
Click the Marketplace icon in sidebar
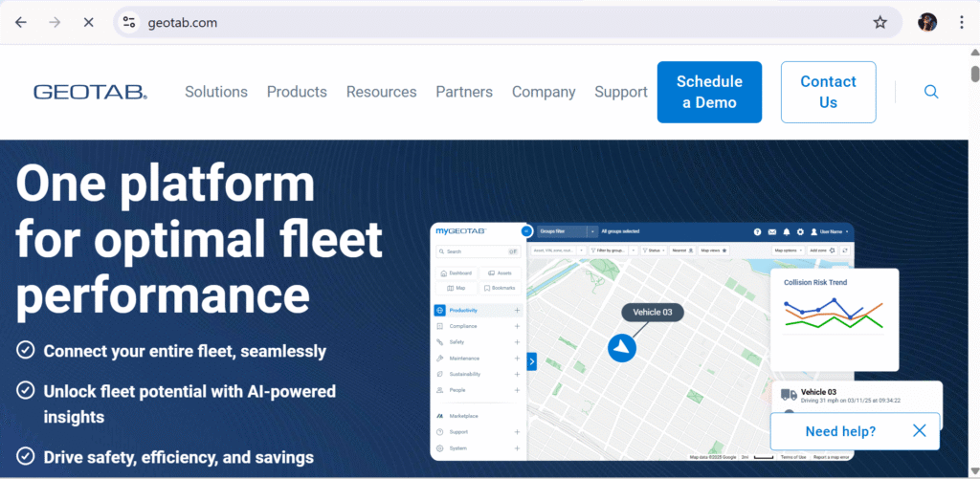[439, 416]
